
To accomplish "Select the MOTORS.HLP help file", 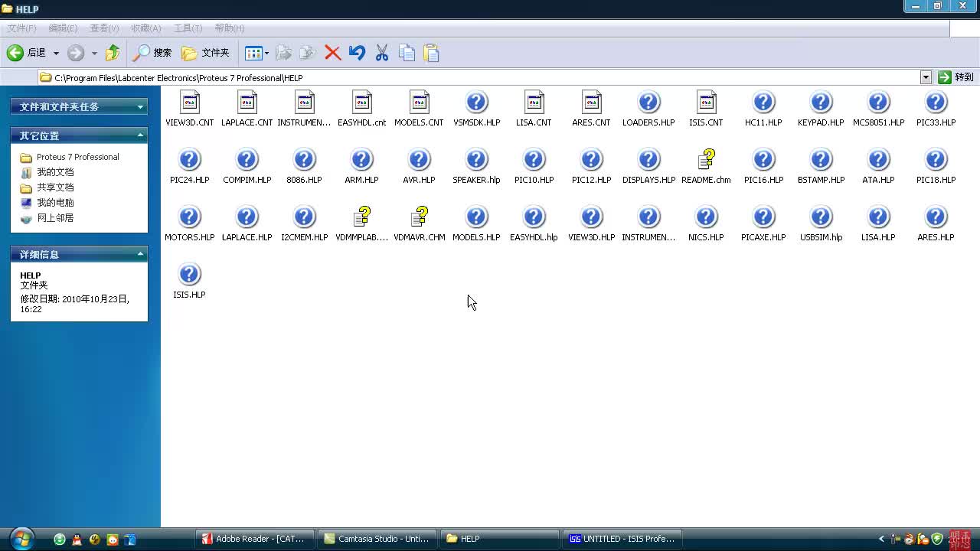I will (189, 217).
